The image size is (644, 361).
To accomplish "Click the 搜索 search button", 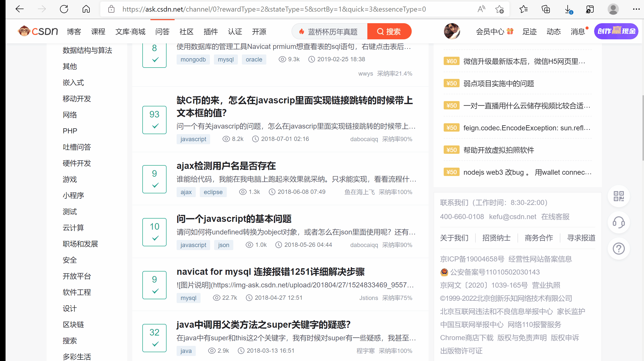I will (389, 32).
